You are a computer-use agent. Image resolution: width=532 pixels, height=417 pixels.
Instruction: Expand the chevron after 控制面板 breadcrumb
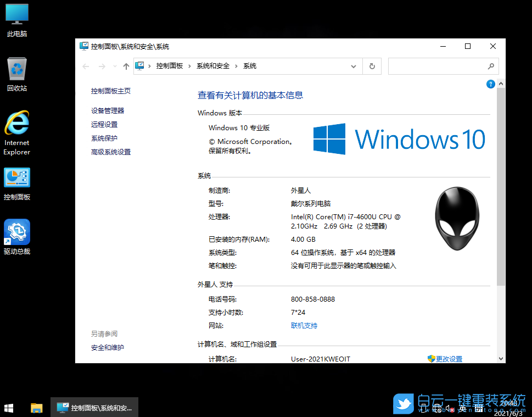pos(188,66)
